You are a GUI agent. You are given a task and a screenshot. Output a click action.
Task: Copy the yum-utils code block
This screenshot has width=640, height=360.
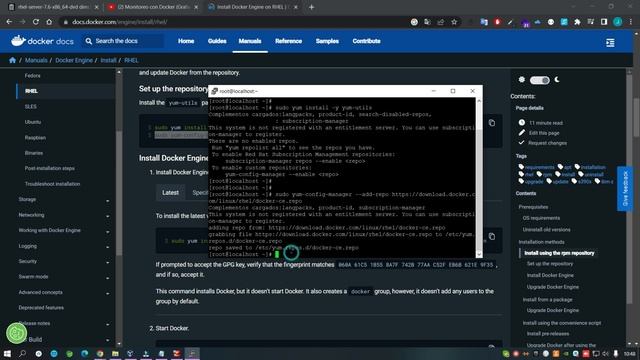coord(492,123)
